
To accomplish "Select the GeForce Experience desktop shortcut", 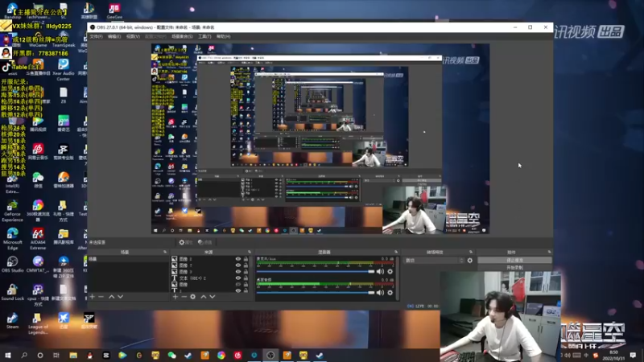I will pyautogui.click(x=12, y=211).
